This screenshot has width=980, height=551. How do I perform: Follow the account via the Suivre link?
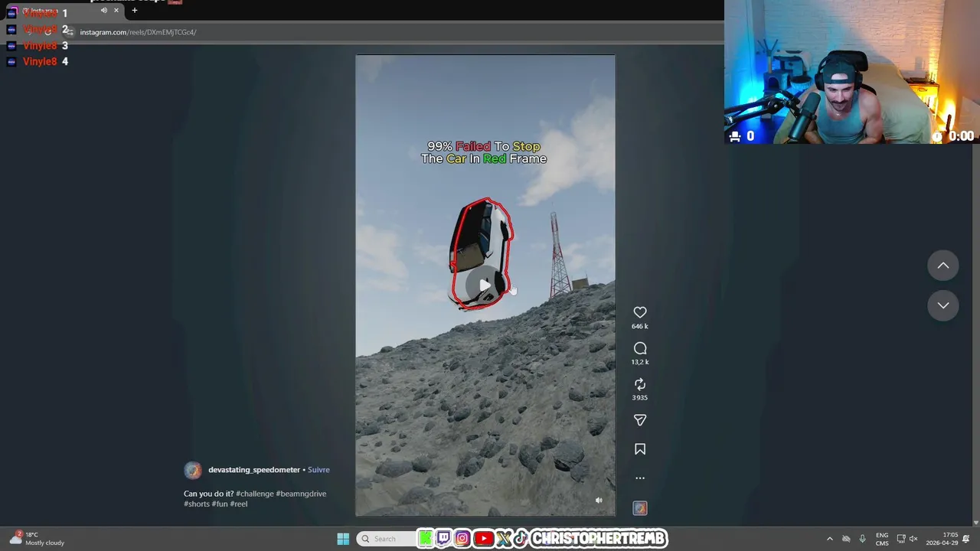pyautogui.click(x=318, y=470)
